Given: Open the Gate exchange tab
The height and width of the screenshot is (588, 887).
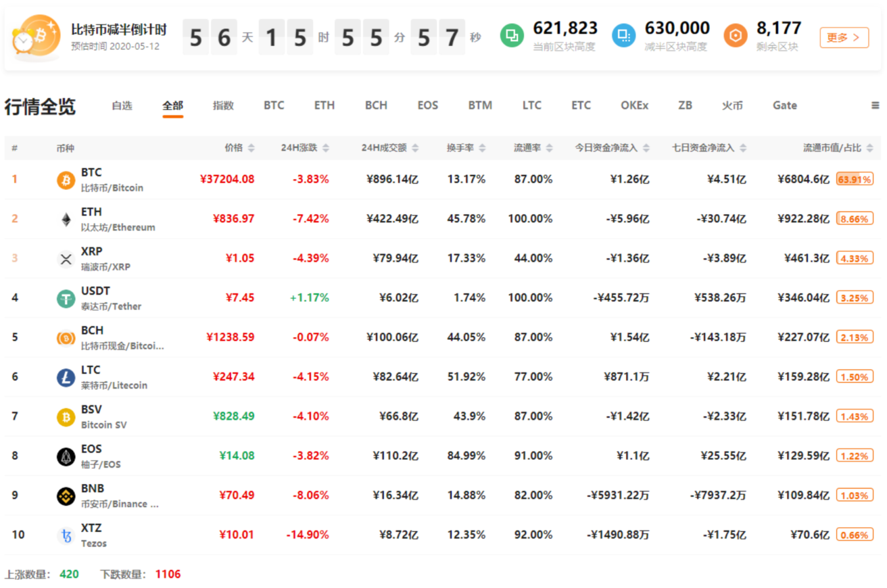Looking at the screenshot, I should (785, 105).
